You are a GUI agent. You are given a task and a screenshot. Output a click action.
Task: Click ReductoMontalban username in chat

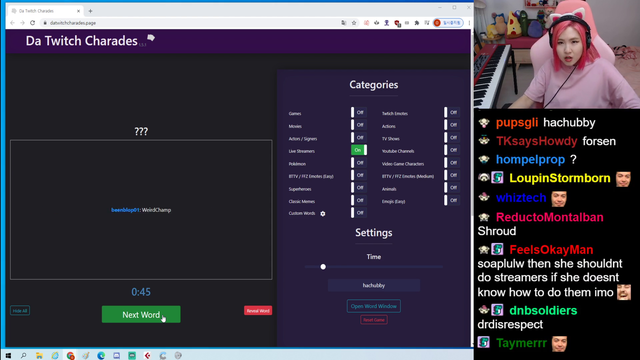[x=549, y=217]
